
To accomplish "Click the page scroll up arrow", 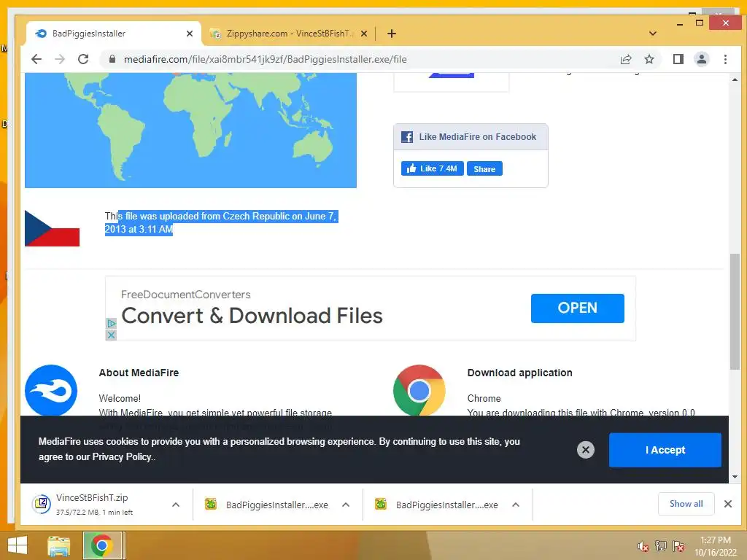I will coord(735,79).
